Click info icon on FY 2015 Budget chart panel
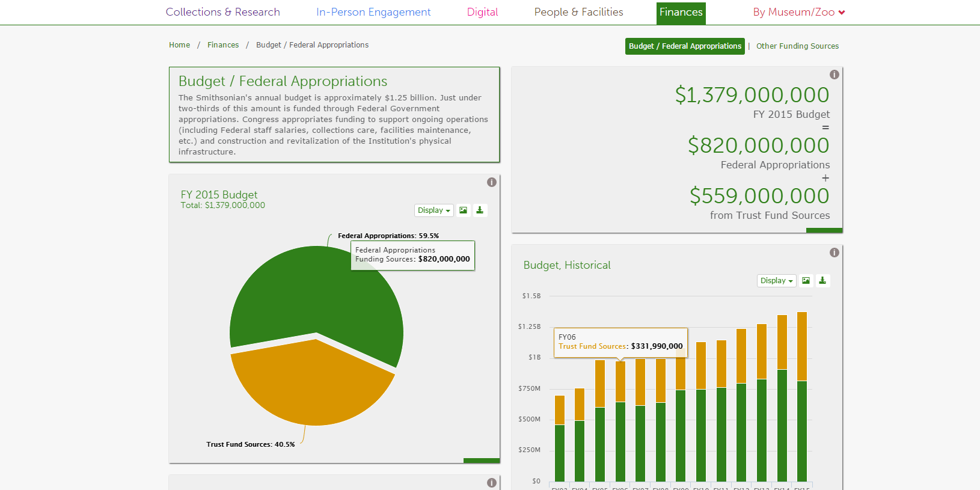Screen dimensions: 980x490 click(x=492, y=182)
